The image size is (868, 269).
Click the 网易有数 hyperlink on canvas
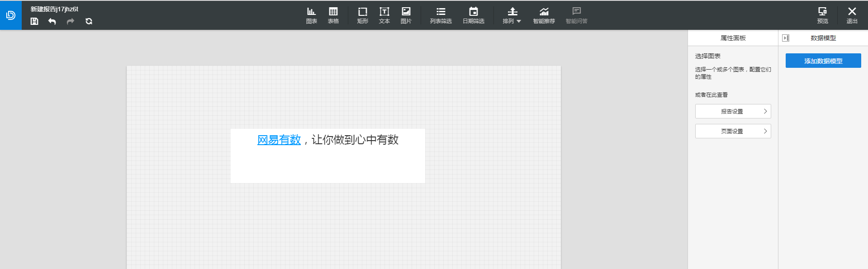[x=279, y=140]
